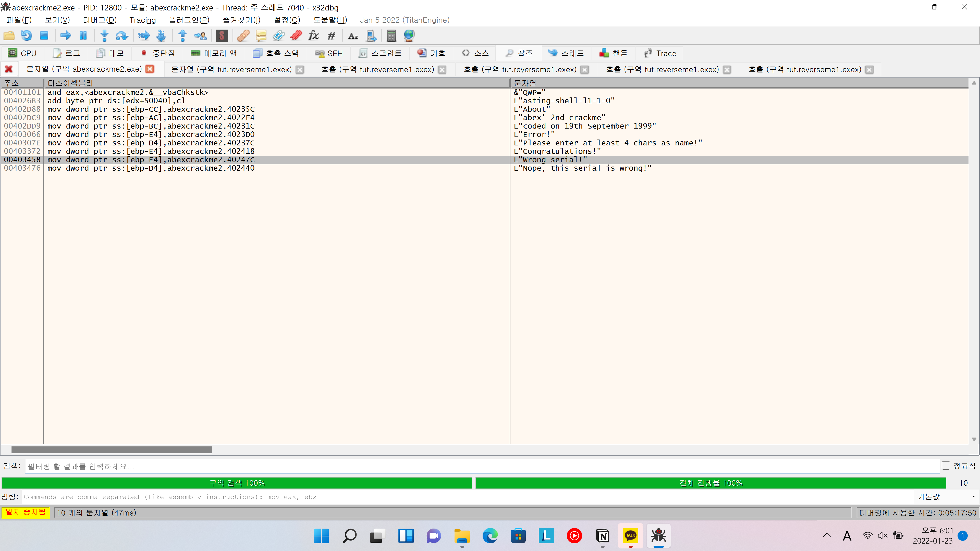
Task: Click the Run arrow icon
Action: pyautogui.click(x=66, y=36)
